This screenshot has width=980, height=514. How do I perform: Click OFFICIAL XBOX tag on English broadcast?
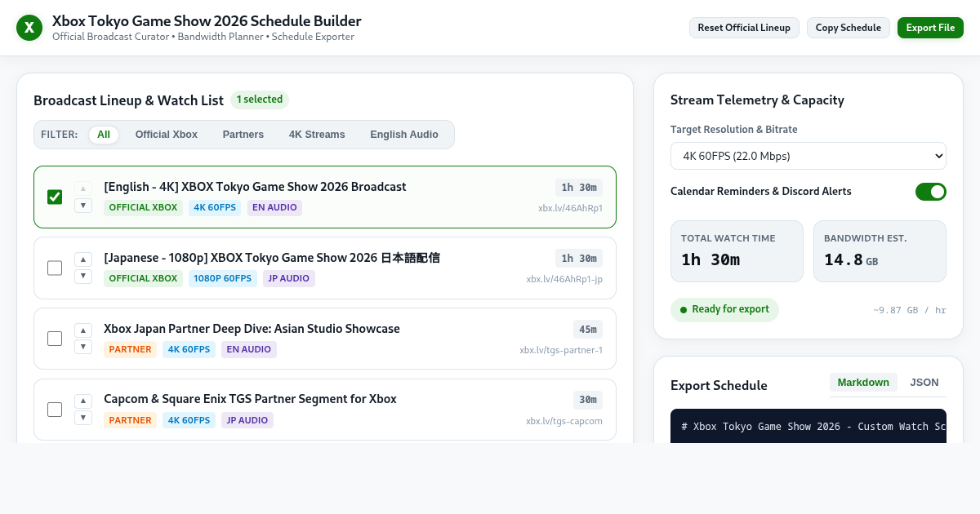pos(143,207)
